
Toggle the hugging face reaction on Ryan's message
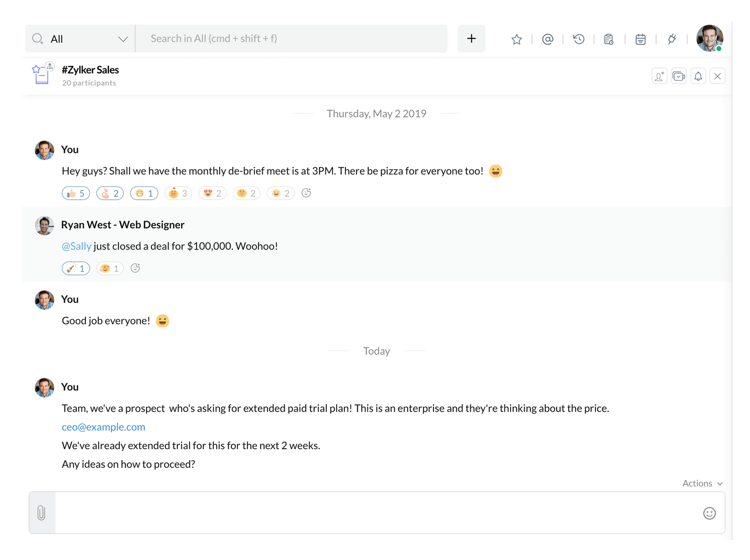pos(110,268)
